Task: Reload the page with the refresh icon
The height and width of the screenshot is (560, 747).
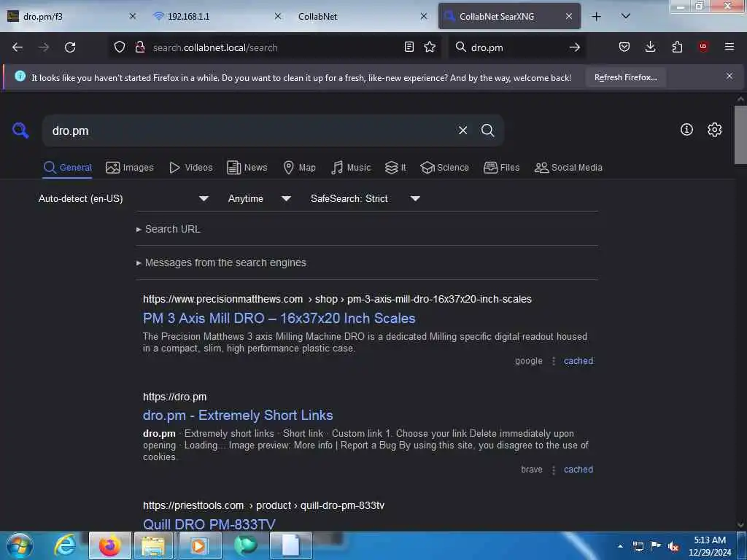Action: (x=70, y=47)
